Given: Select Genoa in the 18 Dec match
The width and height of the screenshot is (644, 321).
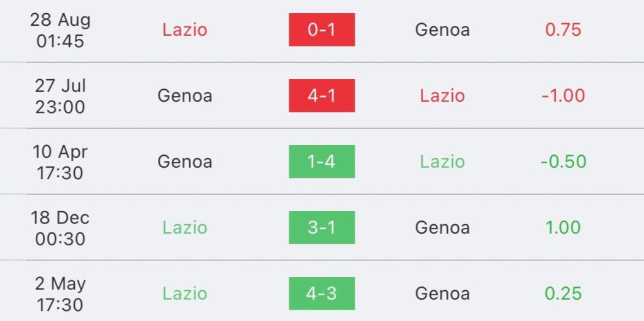Looking at the screenshot, I should 442,227.
